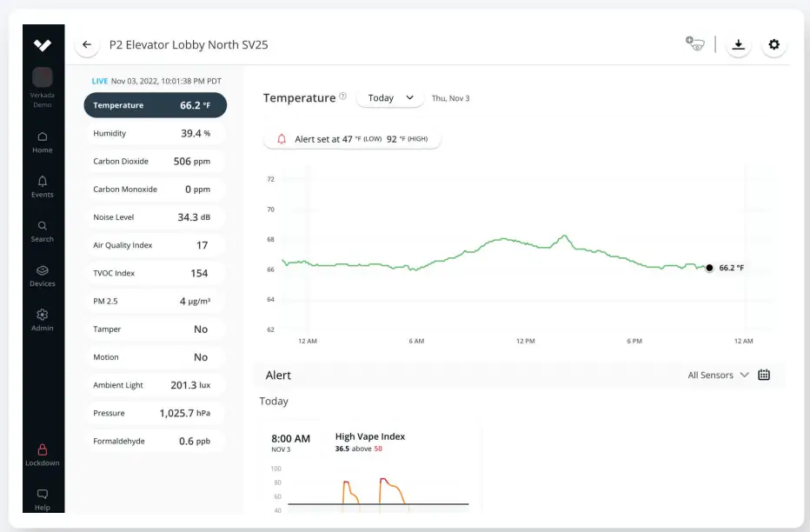The width and height of the screenshot is (810, 532).
Task: Open the alert calendar picker
Action: (x=764, y=376)
